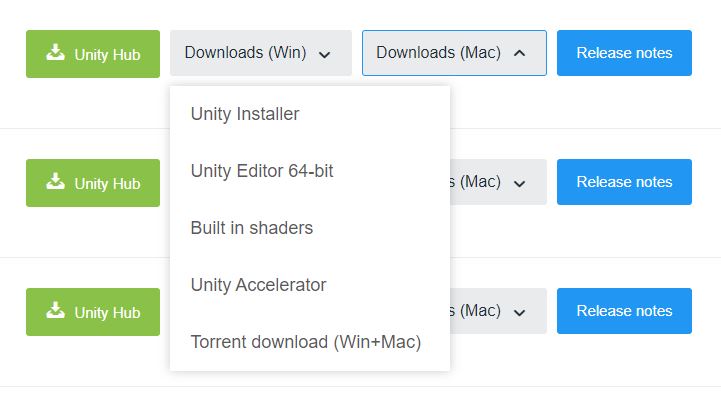Viewport: 721px width, 402px height.
Task: Click the Downloads (Win) button label
Action: [x=246, y=52]
